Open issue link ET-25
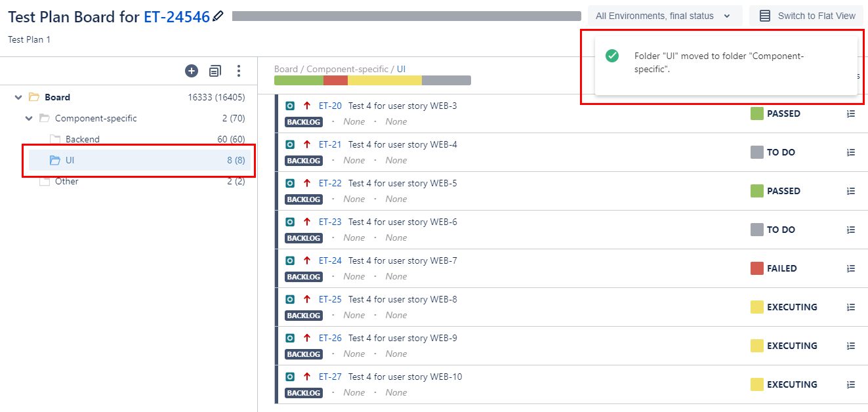 tap(330, 299)
